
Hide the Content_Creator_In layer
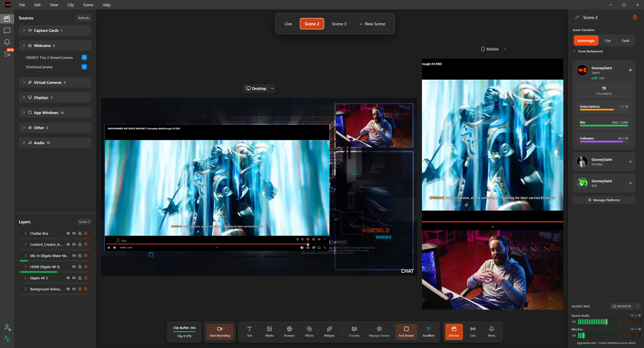[x=68, y=244]
